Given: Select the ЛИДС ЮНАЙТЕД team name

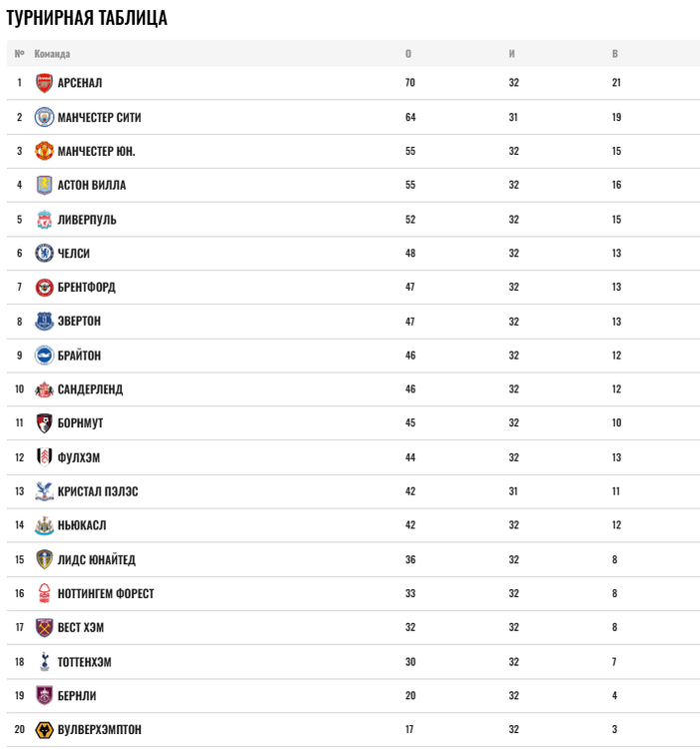Looking at the screenshot, I should pyautogui.click(x=96, y=559).
